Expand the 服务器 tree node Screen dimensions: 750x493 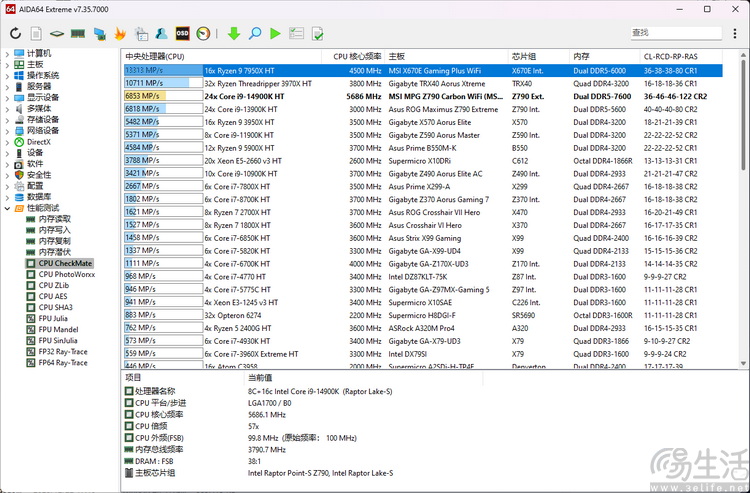[7, 87]
